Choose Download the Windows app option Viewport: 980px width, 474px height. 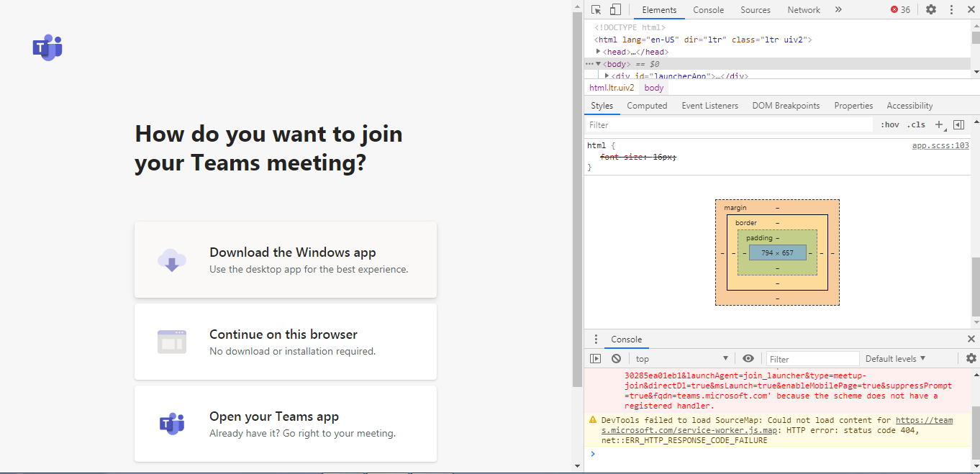(286, 260)
